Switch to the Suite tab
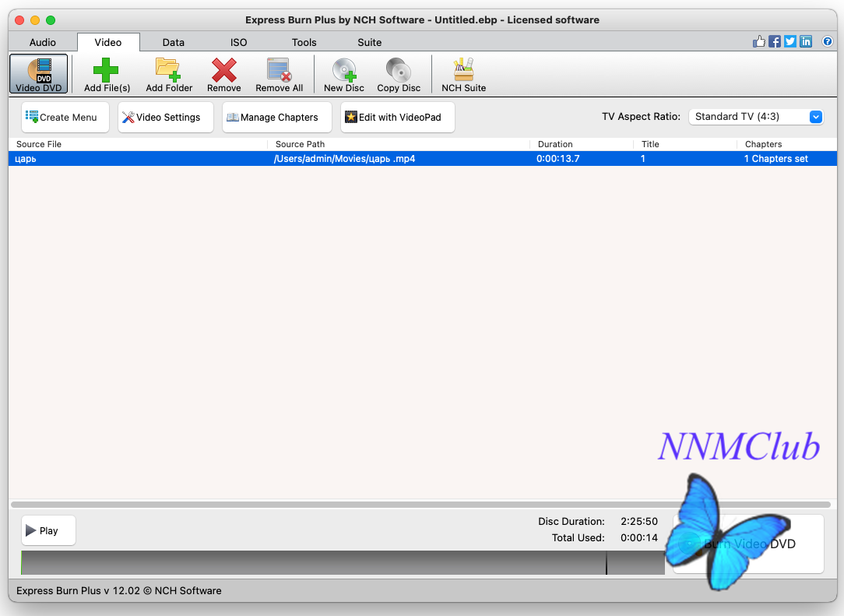Image resolution: width=844 pixels, height=616 pixels. [369, 42]
